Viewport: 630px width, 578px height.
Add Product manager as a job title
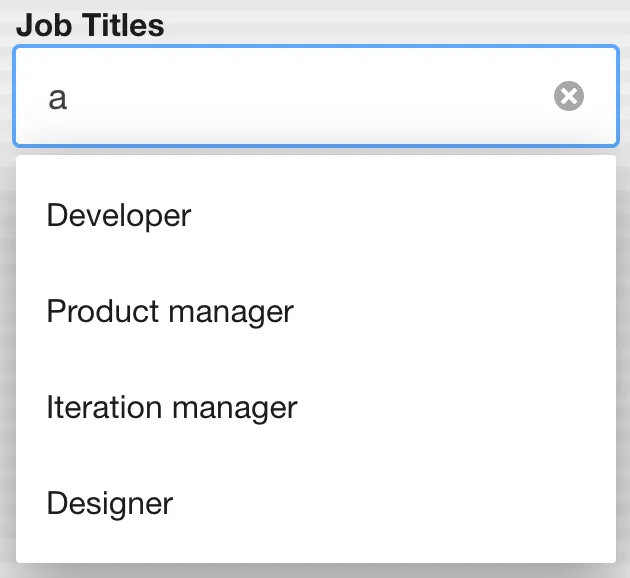coord(170,311)
